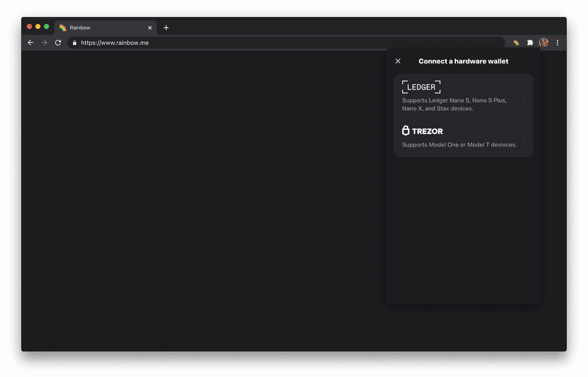Go back with the browser back arrow
The width and height of the screenshot is (588, 377).
point(31,43)
